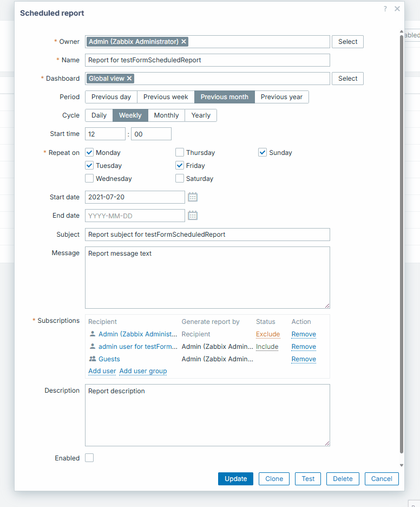The height and width of the screenshot is (507, 420).
Task: Toggle the Enabled checkbox
Action: click(x=89, y=458)
